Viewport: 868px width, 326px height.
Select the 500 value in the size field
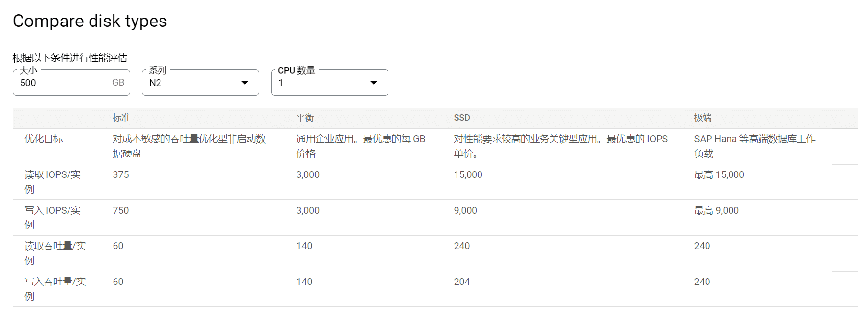(x=28, y=83)
